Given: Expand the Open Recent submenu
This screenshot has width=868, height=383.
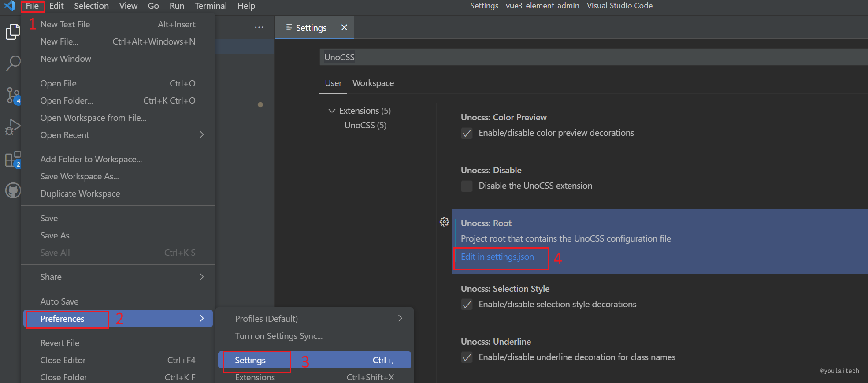Looking at the screenshot, I should coord(118,135).
